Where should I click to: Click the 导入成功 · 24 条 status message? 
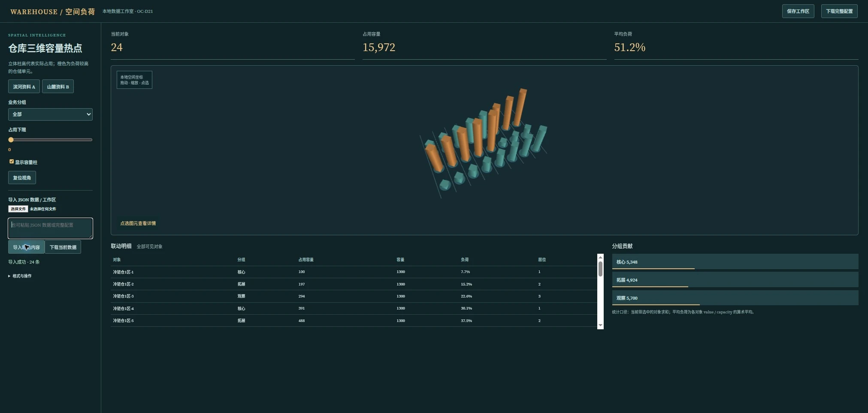(x=24, y=262)
